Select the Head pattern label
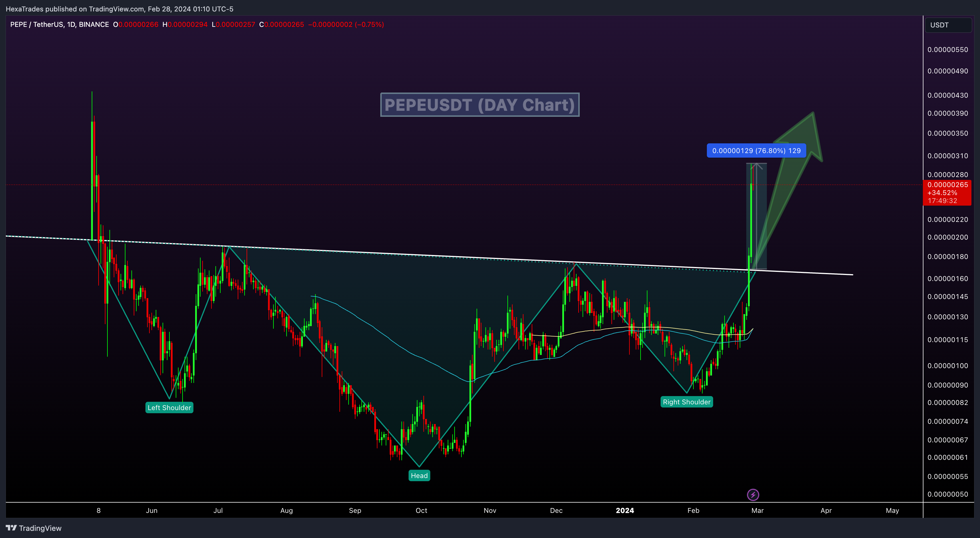980x538 pixels. [x=419, y=476]
